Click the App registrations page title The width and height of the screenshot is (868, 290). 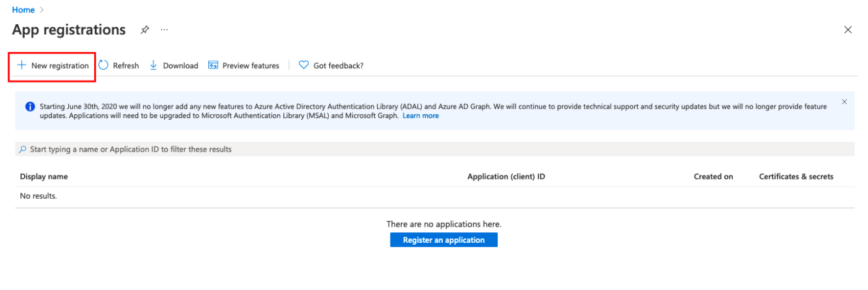click(x=69, y=30)
